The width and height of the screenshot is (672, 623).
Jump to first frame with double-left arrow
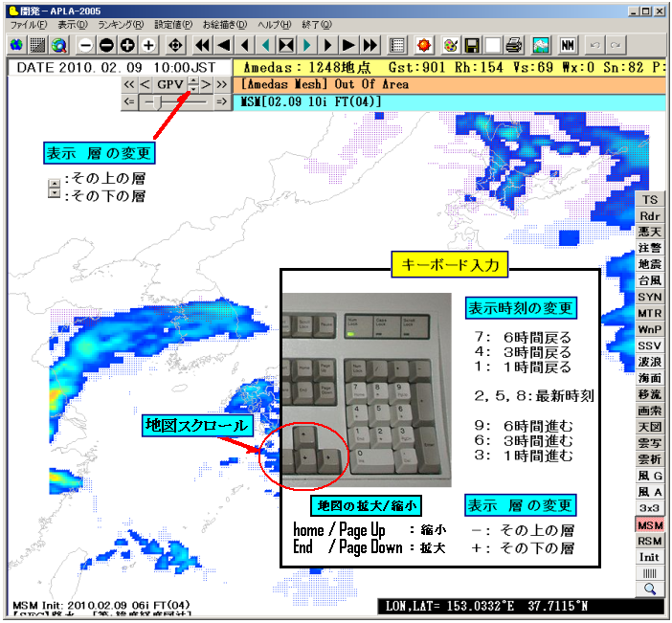(202, 45)
